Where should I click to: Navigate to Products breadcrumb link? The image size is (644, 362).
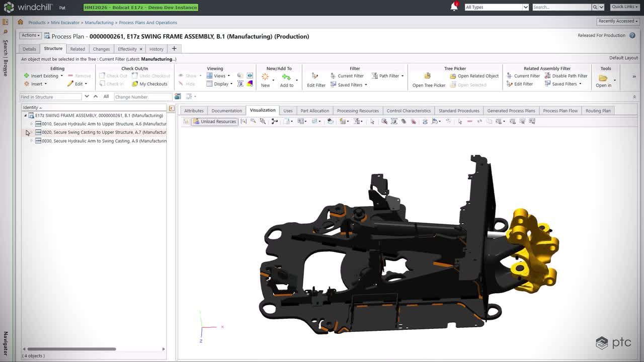point(37,23)
